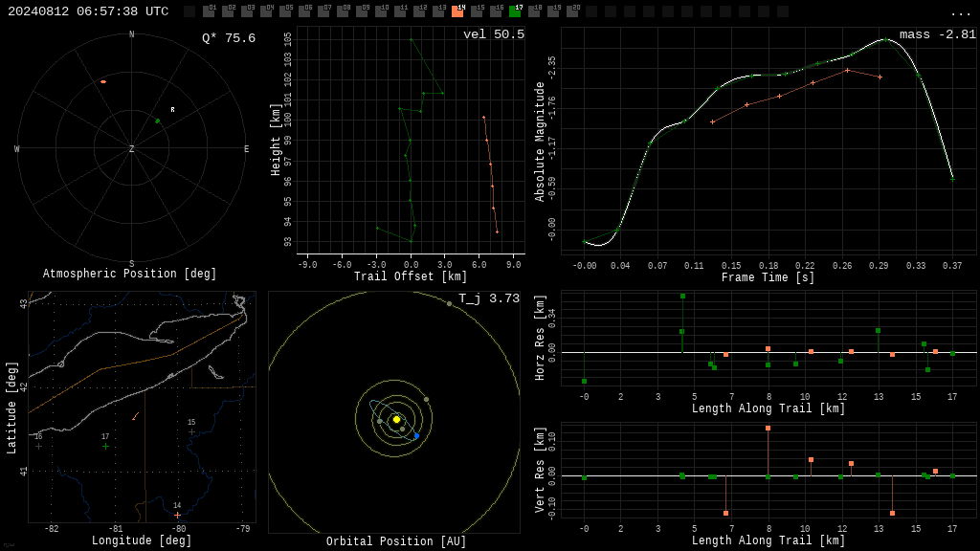Image resolution: width=980 pixels, height=551 pixels.
Task: Open the three-dots menu at top right
Action: point(960,13)
